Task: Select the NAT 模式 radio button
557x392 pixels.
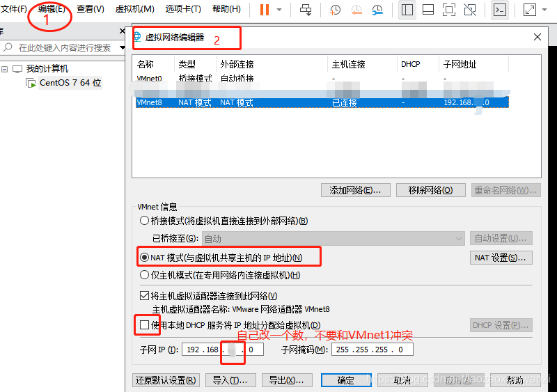Action: tap(144, 258)
